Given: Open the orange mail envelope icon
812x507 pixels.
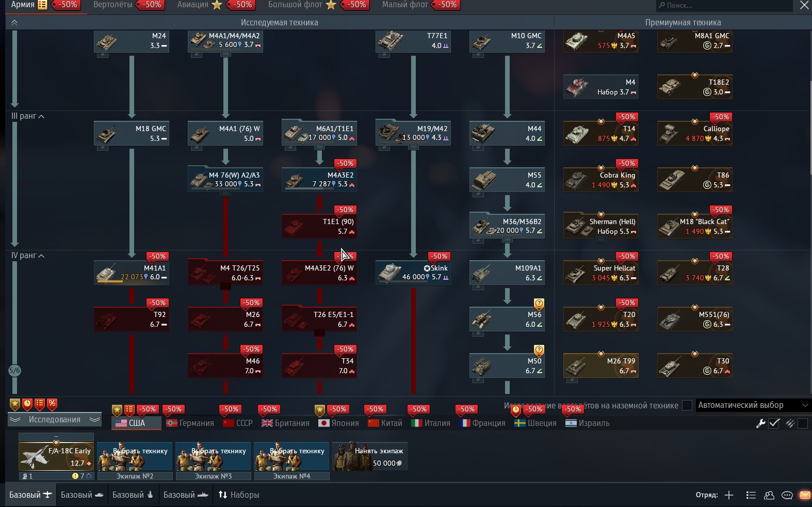Looking at the screenshot, I should (804, 495).
